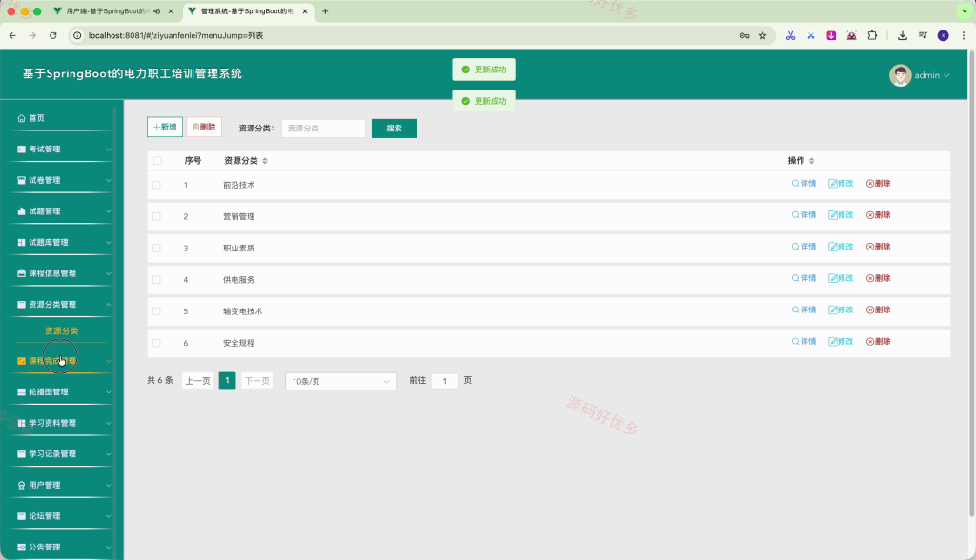Focus the 资源分类 search input
The width and height of the screenshot is (976, 560).
pyautogui.click(x=324, y=129)
